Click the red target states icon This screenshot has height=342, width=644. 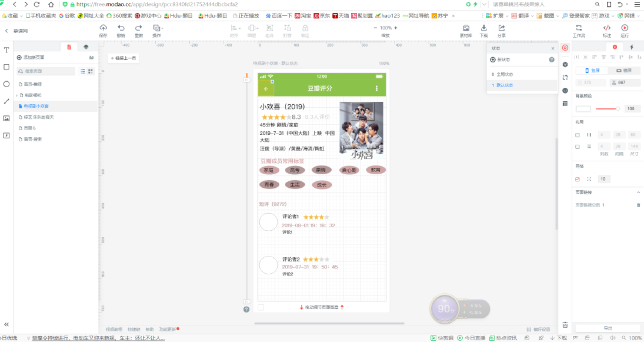(565, 48)
